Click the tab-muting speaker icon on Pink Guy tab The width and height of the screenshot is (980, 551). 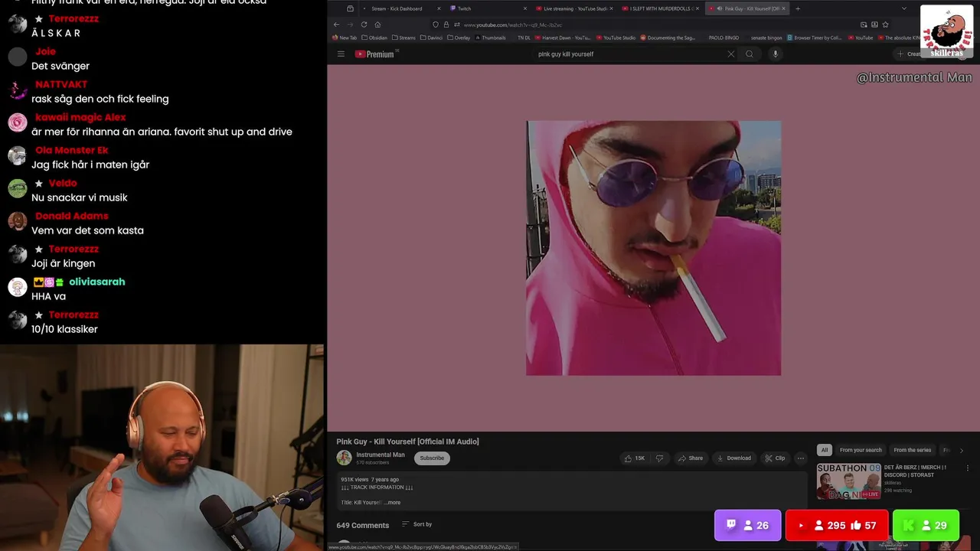[x=719, y=8]
